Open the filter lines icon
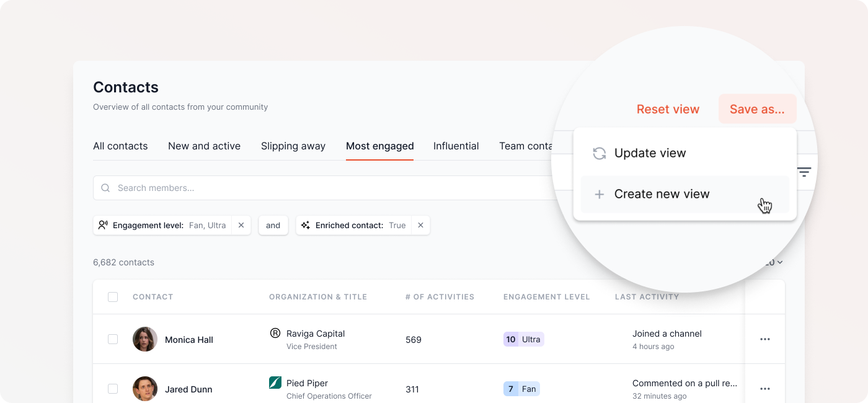 coord(804,172)
